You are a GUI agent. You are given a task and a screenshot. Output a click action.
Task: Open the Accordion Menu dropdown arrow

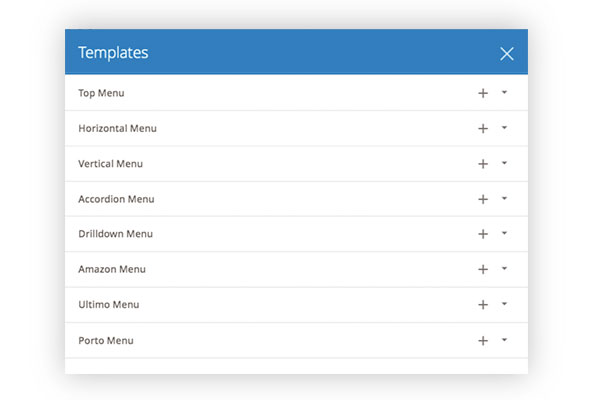[505, 198]
